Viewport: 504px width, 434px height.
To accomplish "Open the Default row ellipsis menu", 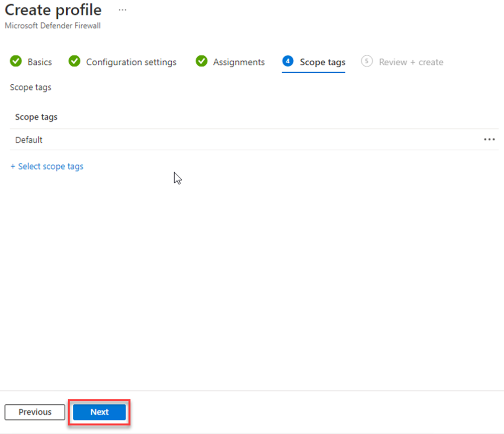I will [489, 139].
